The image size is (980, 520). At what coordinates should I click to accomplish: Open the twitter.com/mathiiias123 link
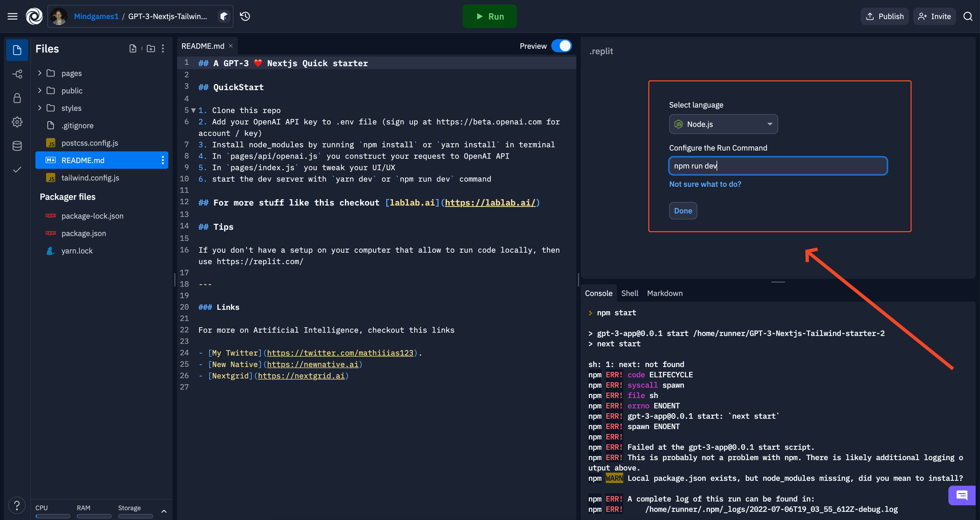340,353
